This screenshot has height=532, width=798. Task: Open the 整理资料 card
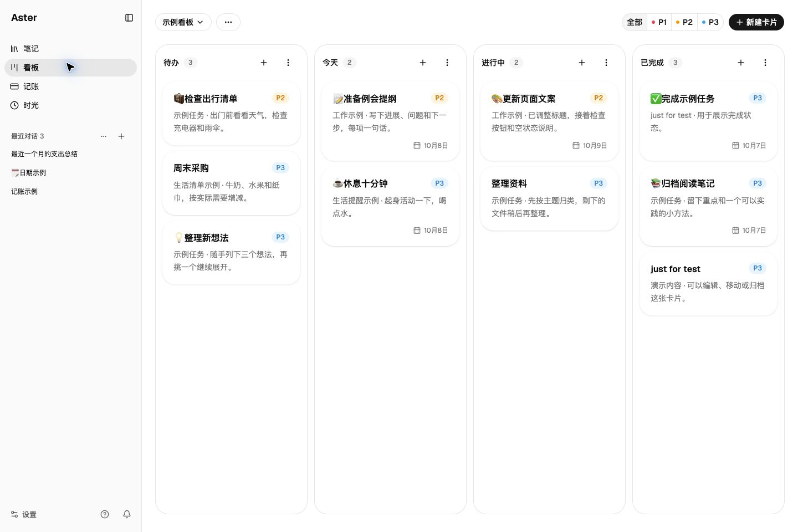click(x=549, y=198)
